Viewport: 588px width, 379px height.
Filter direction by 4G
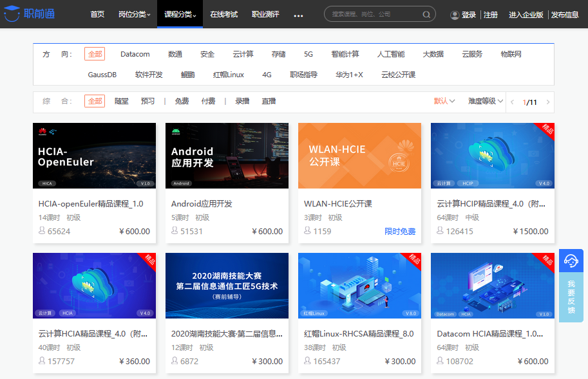point(267,75)
